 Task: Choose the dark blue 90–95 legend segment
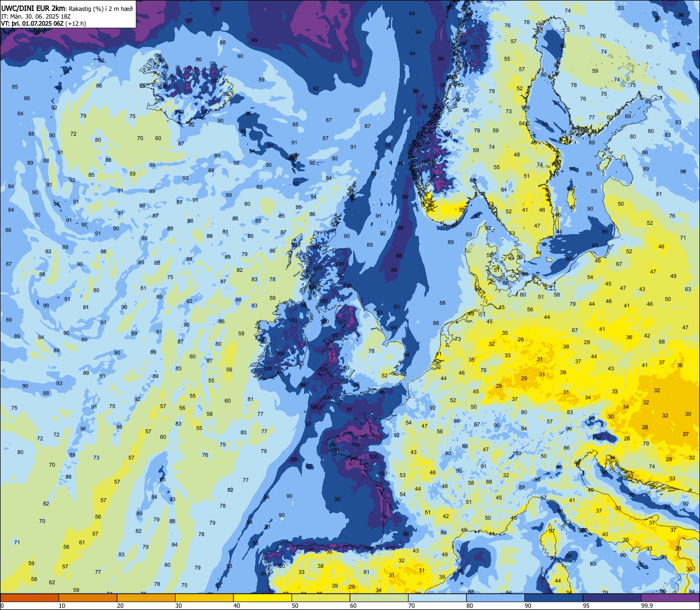coord(553,597)
